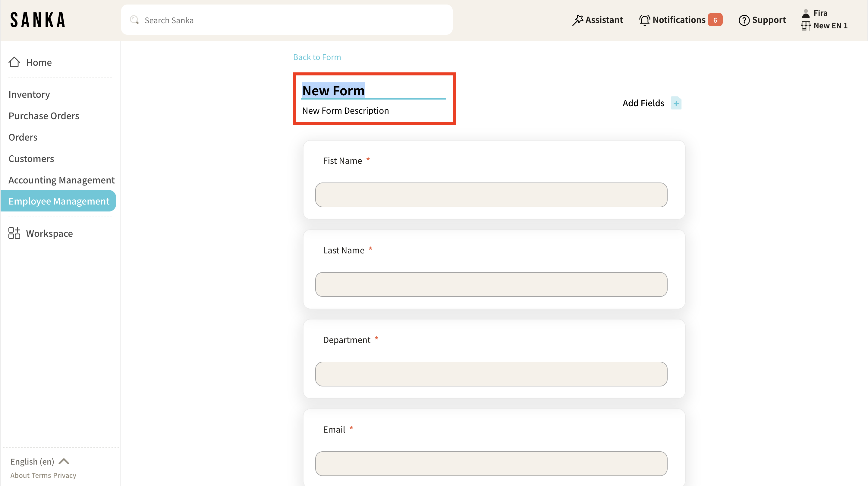This screenshot has width=868, height=486.
Task: Open the Assistant wand icon
Action: click(577, 20)
